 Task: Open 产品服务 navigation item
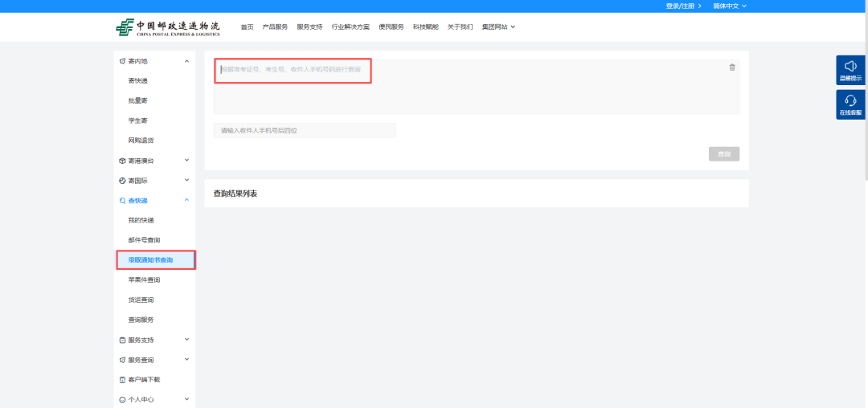point(275,27)
